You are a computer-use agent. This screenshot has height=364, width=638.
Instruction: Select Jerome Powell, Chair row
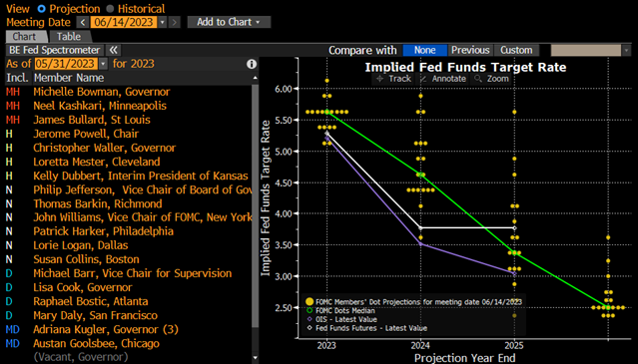tap(129, 134)
